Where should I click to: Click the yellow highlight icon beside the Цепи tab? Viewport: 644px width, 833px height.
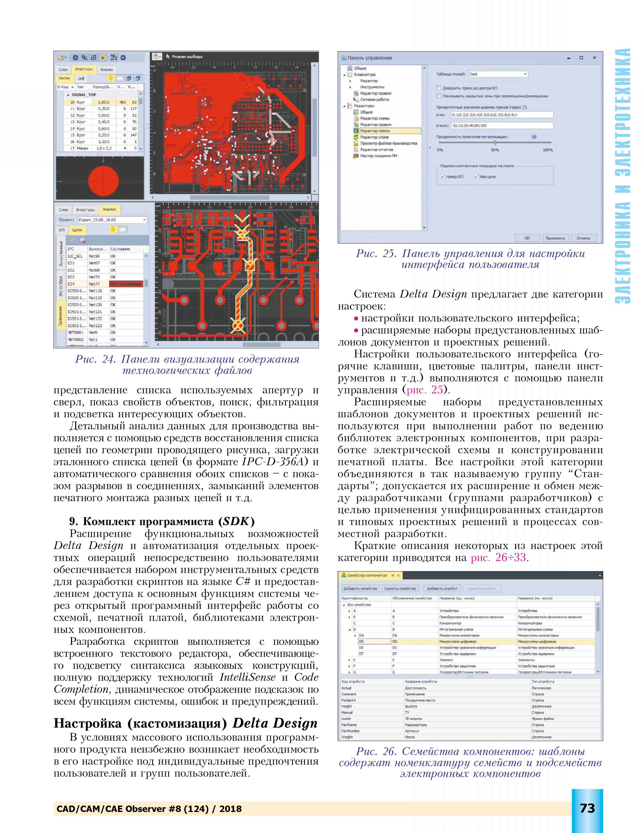[x=113, y=230]
